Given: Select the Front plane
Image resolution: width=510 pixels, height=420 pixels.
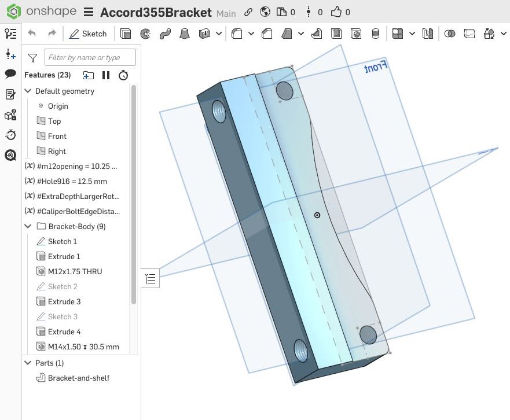Looking at the screenshot, I should (x=57, y=136).
